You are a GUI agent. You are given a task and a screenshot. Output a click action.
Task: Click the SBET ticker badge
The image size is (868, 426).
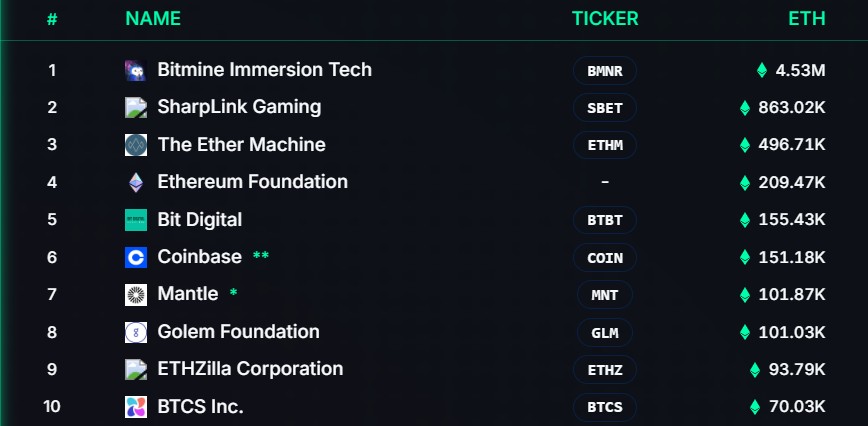click(605, 108)
